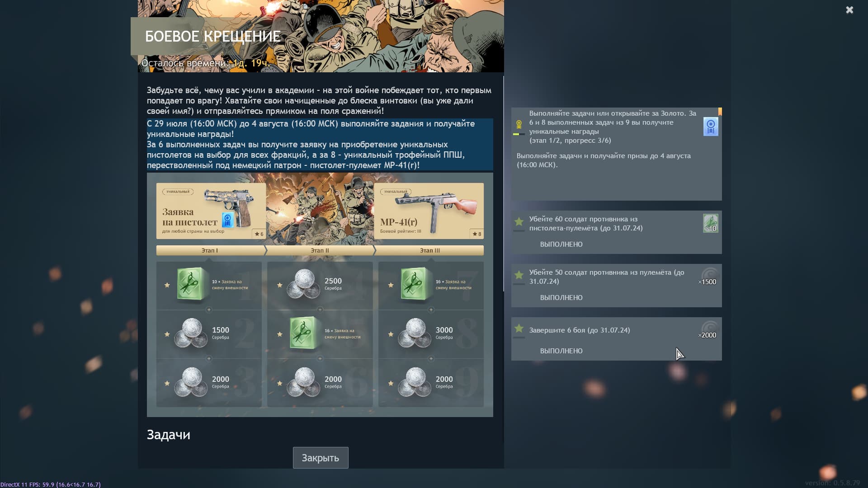868x488 pixels.
Task: Open the MP-41(r) reward card
Action: 429,211
